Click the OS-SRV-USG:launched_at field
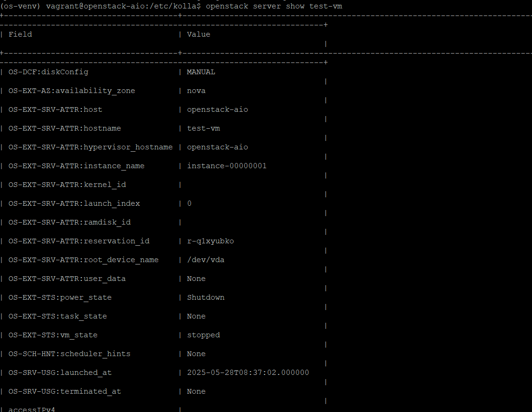Screen dimensions: 532x412 (60, 373)
